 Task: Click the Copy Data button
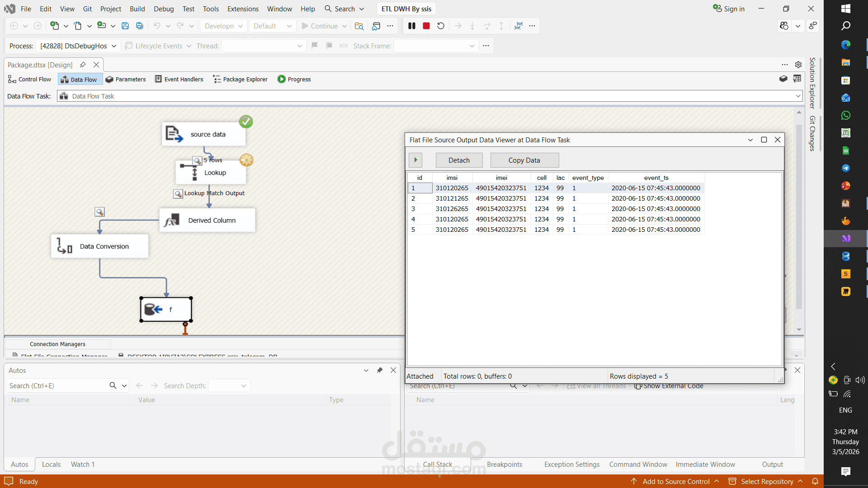[x=524, y=160]
